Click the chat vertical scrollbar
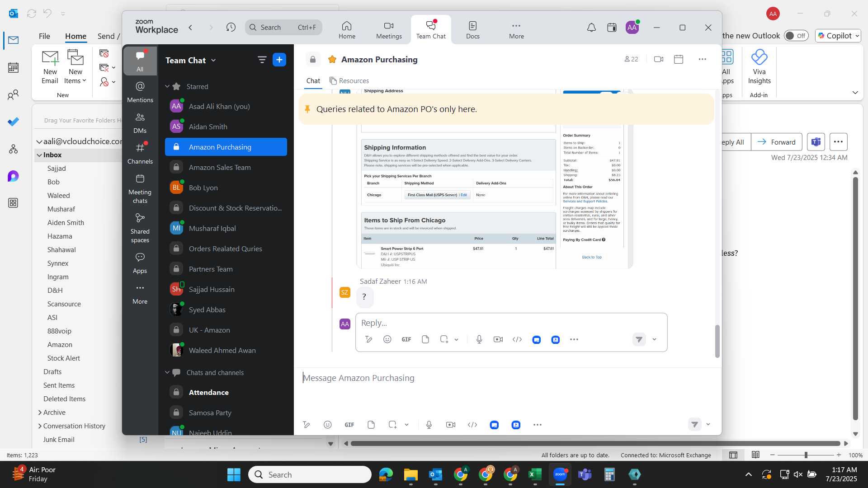 [717, 341]
